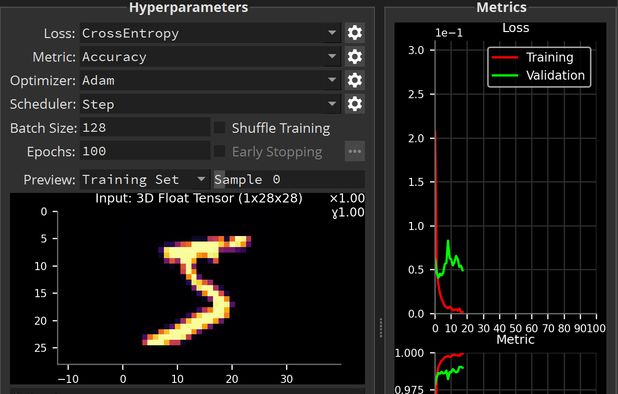Click the Early Stopping label
The image size is (618, 394).
[x=277, y=152]
